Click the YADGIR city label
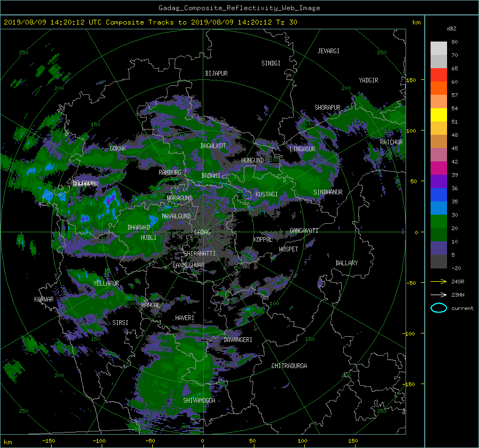 pos(368,80)
